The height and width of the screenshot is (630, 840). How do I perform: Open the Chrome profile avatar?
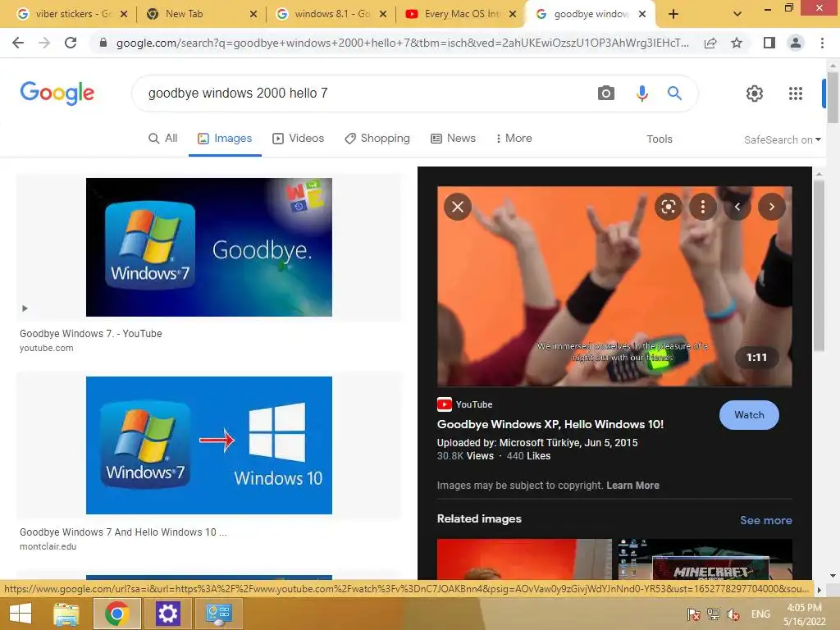click(x=796, y=43)
